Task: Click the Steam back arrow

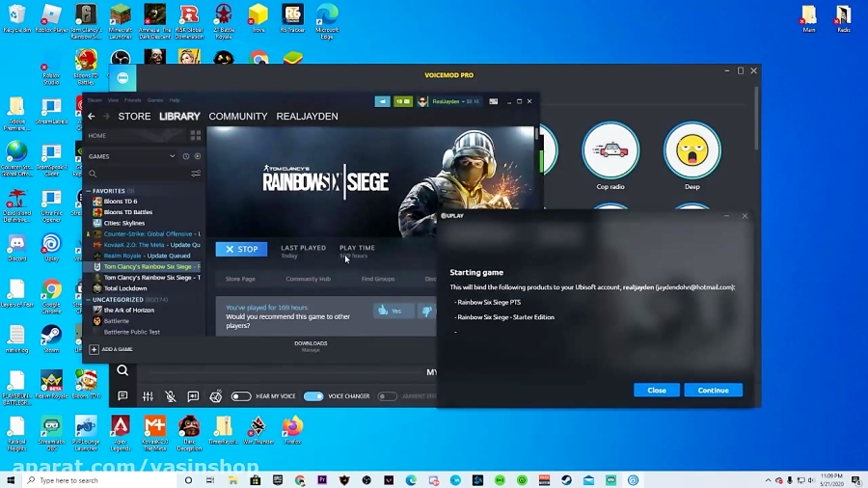Action: click(x=92, y=117)
